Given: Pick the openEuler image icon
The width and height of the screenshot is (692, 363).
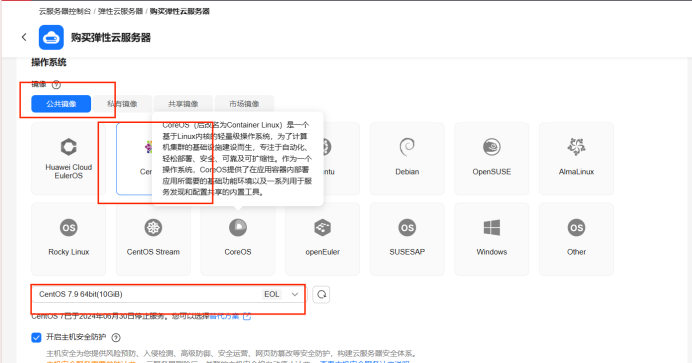Looking at the screenshot, I should 323,228.
